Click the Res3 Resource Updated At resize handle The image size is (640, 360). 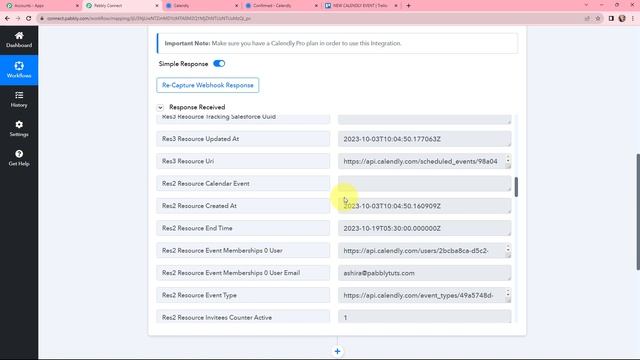coord(509,144)
